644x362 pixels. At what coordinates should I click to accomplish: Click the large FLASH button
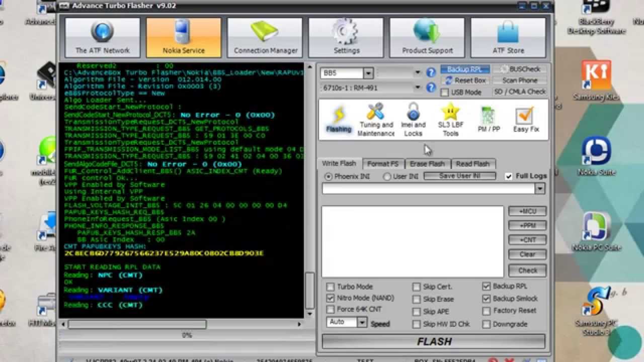[x=434, y=341]
